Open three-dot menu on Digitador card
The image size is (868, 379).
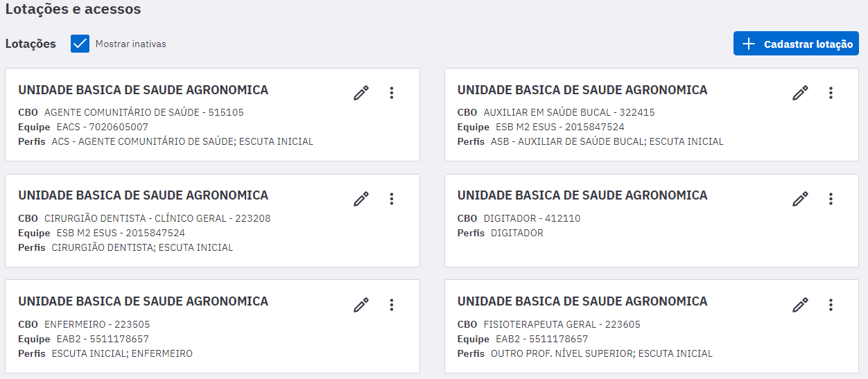click(831, 199)
